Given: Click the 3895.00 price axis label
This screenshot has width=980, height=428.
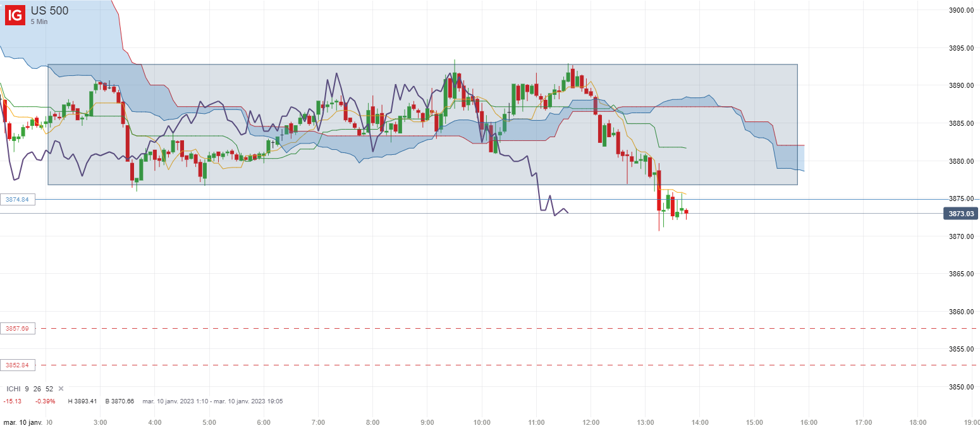Looking at the screenshot, I should click(961, 48).
